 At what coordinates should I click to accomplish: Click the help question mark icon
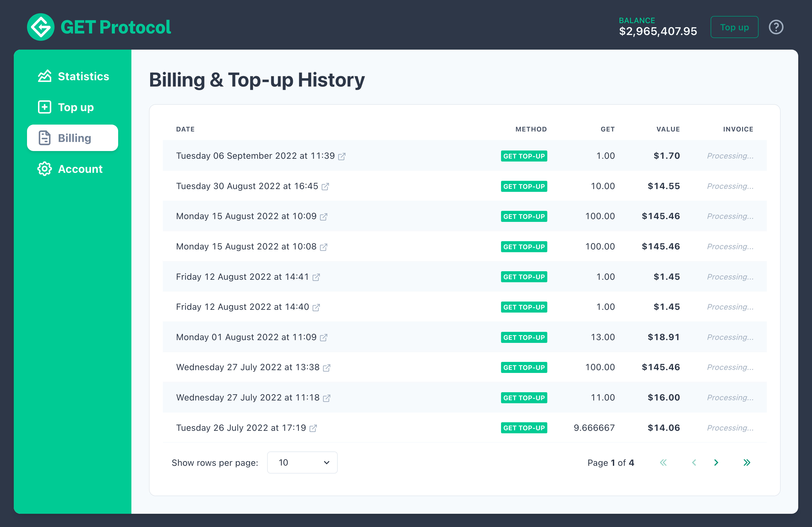click(776, 27)
